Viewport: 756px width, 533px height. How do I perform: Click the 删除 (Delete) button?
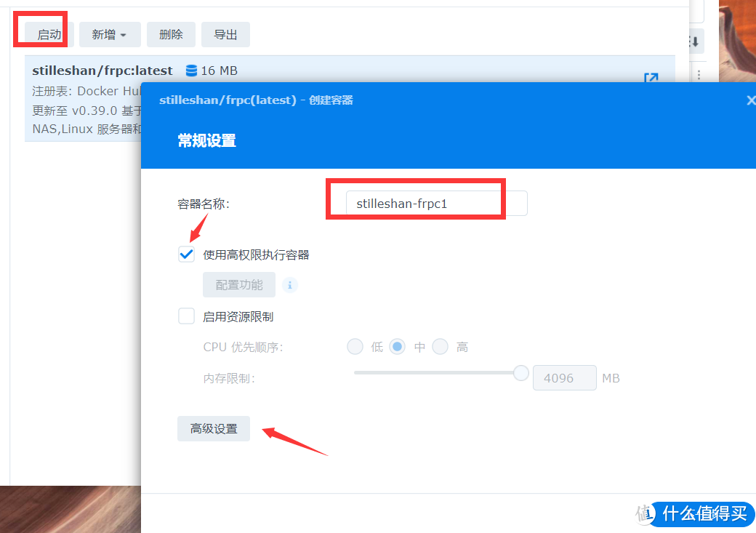(x=171, y=35)
